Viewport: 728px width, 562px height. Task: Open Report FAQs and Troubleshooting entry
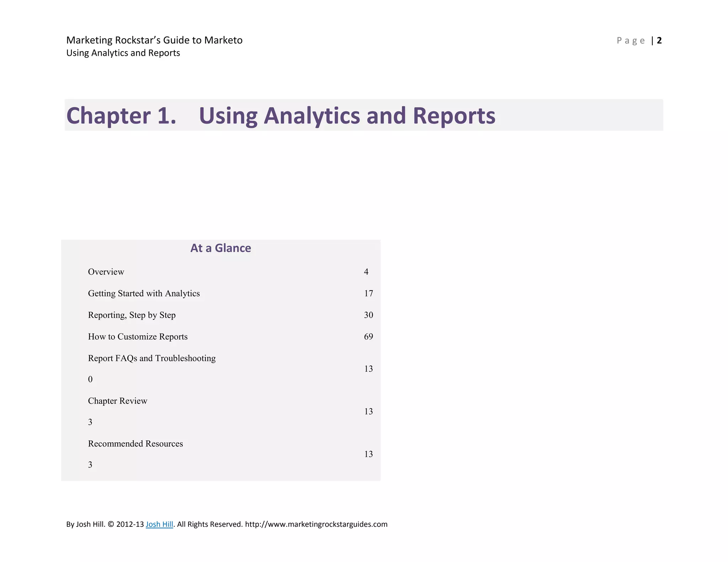point(152,358)
